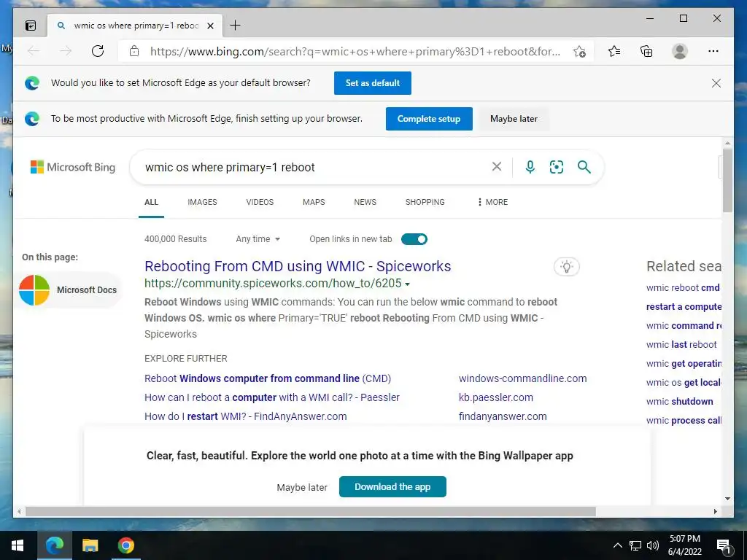Image resolution: width=747 pixels, height=560 pixels.
Task: Expand the MORE search categories menu
Action: [x=492, y=203]
